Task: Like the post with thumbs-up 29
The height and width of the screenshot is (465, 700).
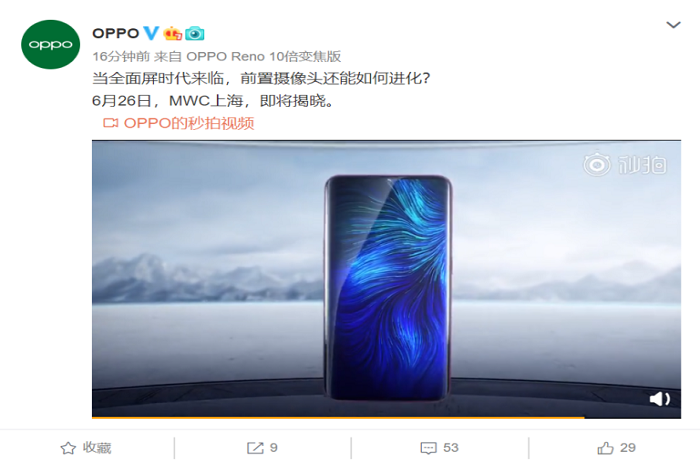Action: (x=617, y=448)
